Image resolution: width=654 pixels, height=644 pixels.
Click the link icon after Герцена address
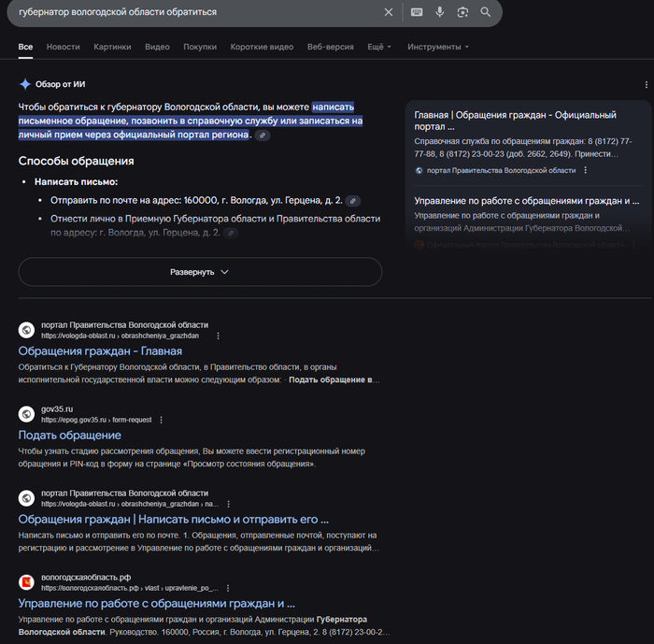(x=353, y=201)
